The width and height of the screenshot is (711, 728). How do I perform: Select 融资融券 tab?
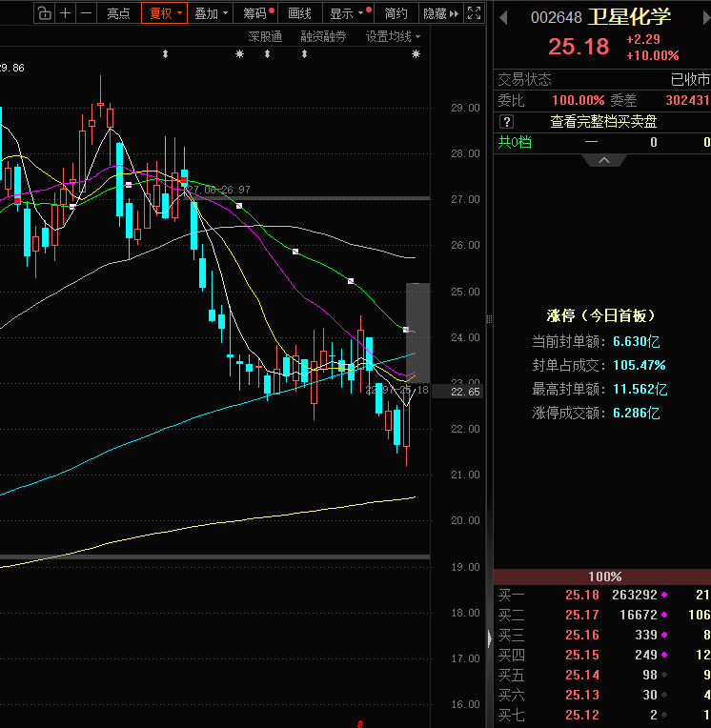(x=323, y=36)
